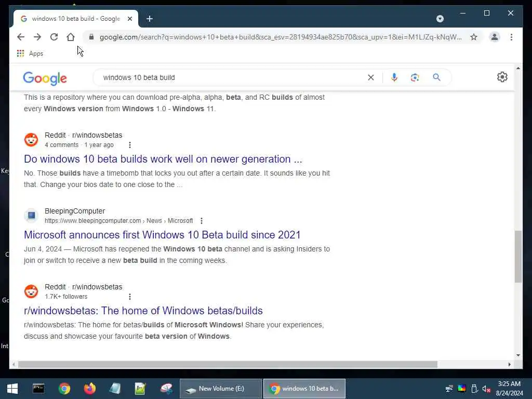532x399 pixels.
Task: Launch Command Prompt from the taskbar
Action: click(x=38, y=389)
